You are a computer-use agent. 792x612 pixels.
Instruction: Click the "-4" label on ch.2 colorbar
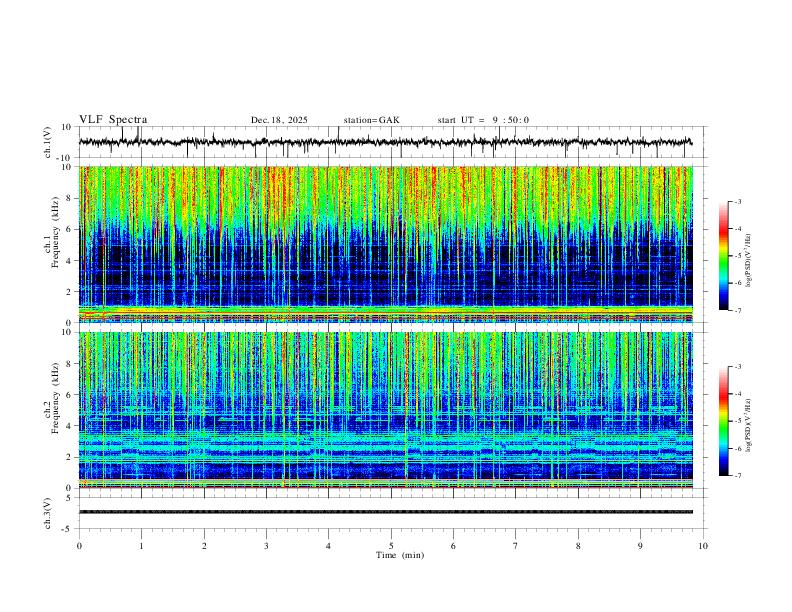[x=737, y=393]
